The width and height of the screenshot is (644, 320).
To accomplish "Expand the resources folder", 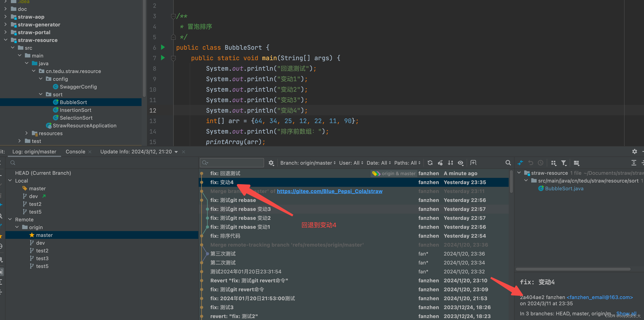I will pos(27,133).
